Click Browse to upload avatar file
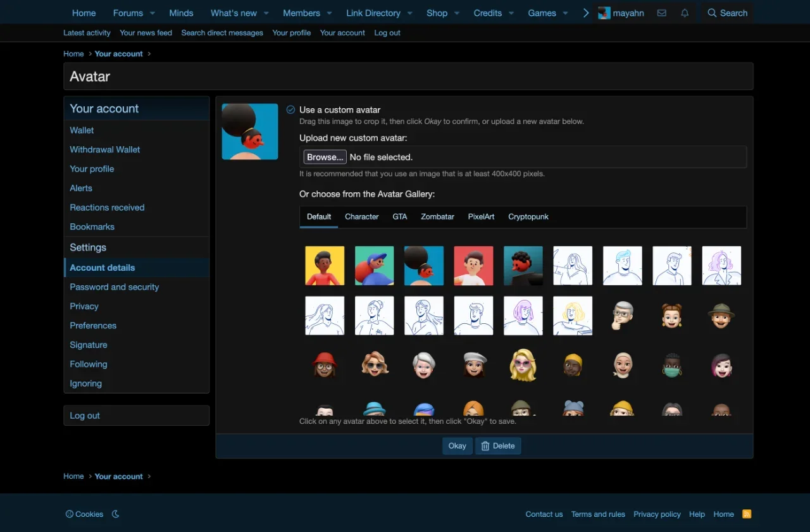810x532 pixels. (x=325, y=157)
